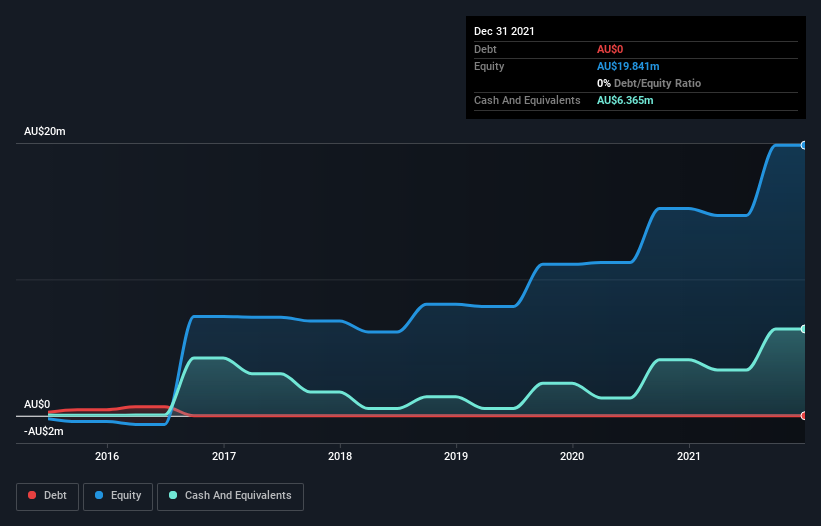Toggle the Equity legend button

118,496
